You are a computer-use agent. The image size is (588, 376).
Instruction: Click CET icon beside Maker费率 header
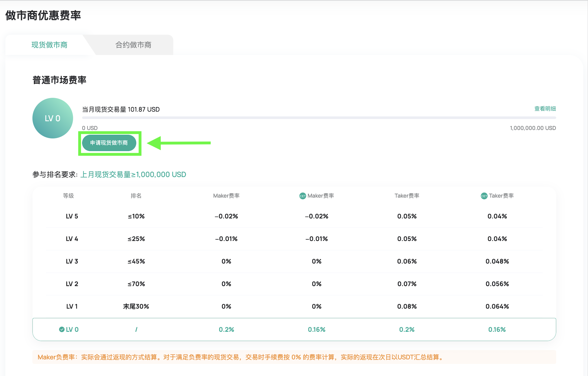pyautogui.click(x=302, y=196)
